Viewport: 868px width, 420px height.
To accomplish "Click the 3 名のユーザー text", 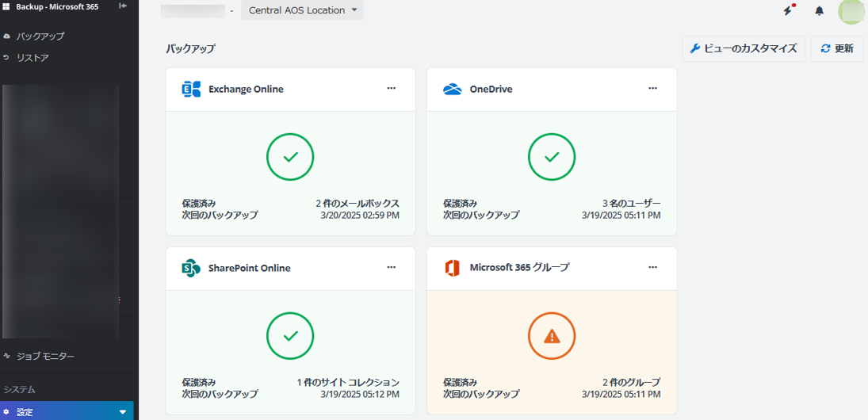I will click(x=632, y=203).
